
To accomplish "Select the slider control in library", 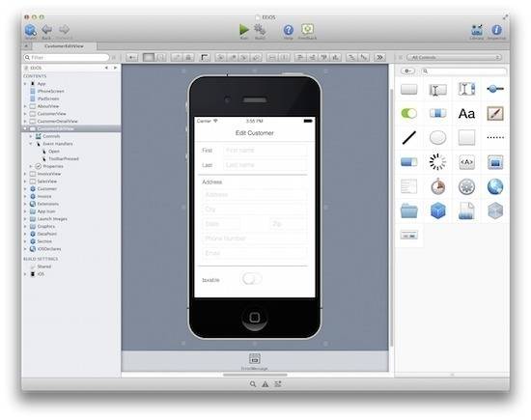I will 495,89.
